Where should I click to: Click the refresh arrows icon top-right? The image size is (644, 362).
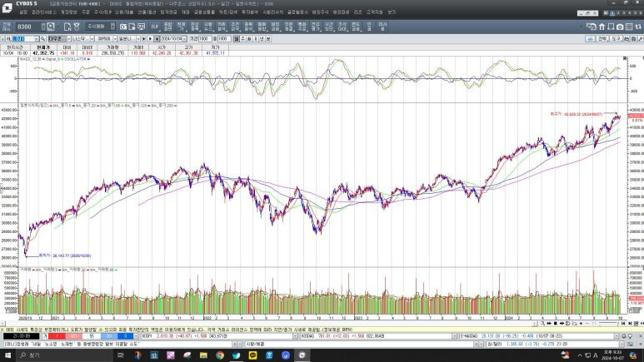point(638,27)
